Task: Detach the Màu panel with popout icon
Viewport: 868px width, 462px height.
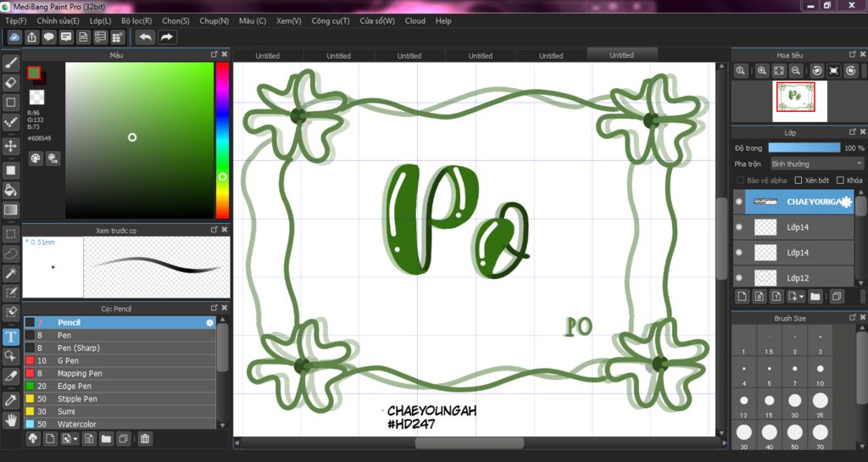Action: pos(214,54)
